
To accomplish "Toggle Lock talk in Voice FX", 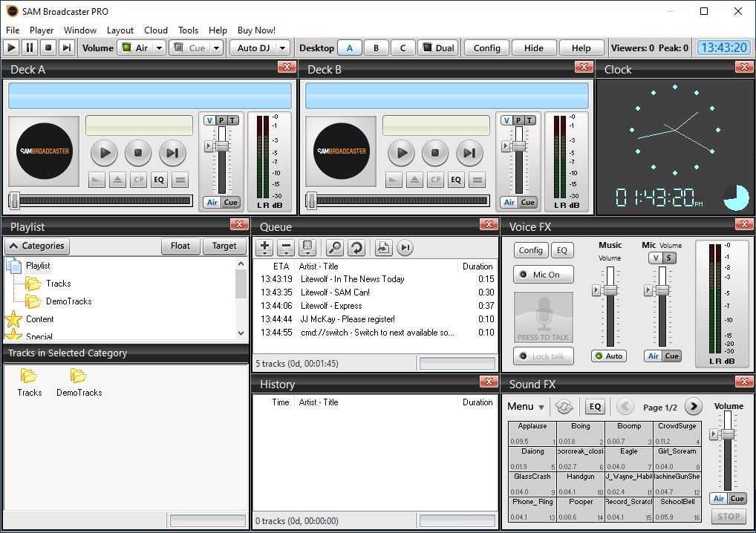I will (544, 356).
